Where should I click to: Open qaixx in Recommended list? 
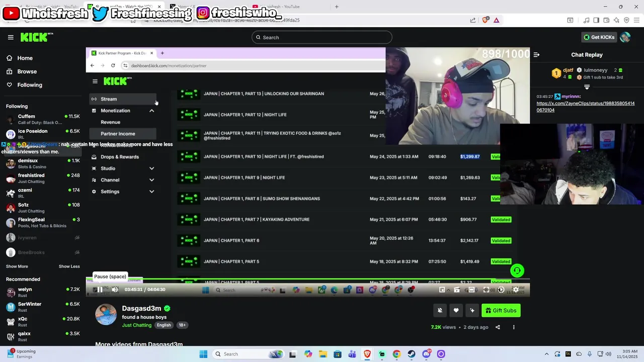(x=42, y=336)
